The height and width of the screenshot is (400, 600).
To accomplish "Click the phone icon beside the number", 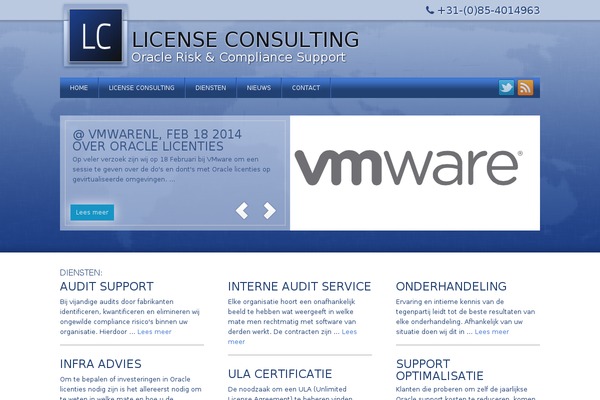I will click(x=430, y=10).
